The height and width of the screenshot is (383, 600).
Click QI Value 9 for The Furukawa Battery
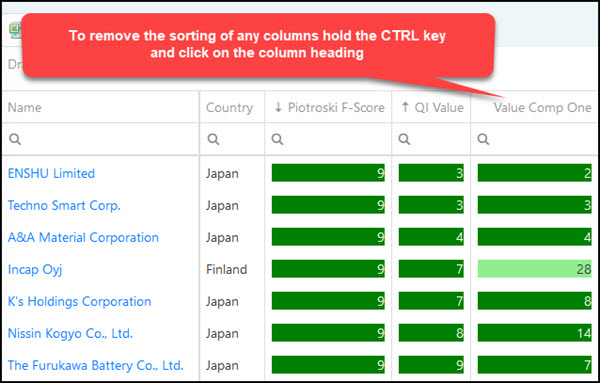[431, 365]
